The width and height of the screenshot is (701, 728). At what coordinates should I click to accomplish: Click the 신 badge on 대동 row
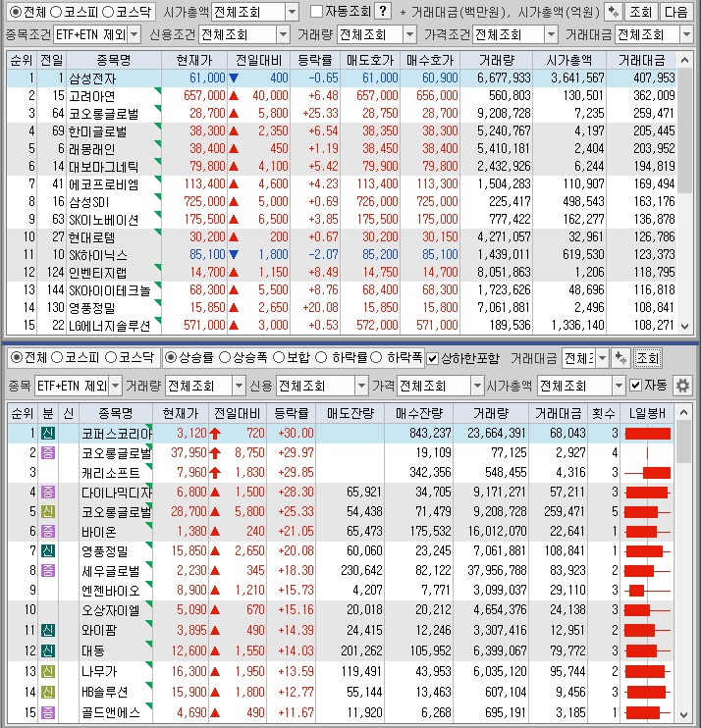tap(48, 650)
